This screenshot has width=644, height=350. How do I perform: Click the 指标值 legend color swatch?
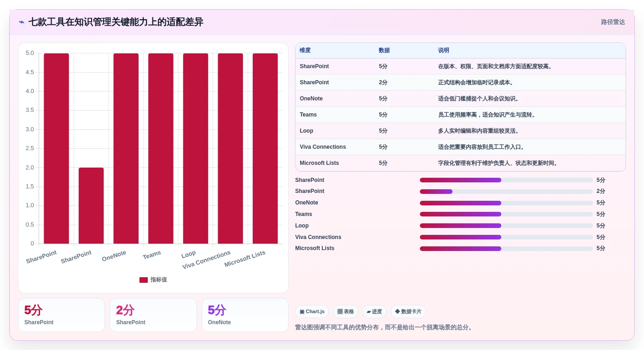[144, 280]
